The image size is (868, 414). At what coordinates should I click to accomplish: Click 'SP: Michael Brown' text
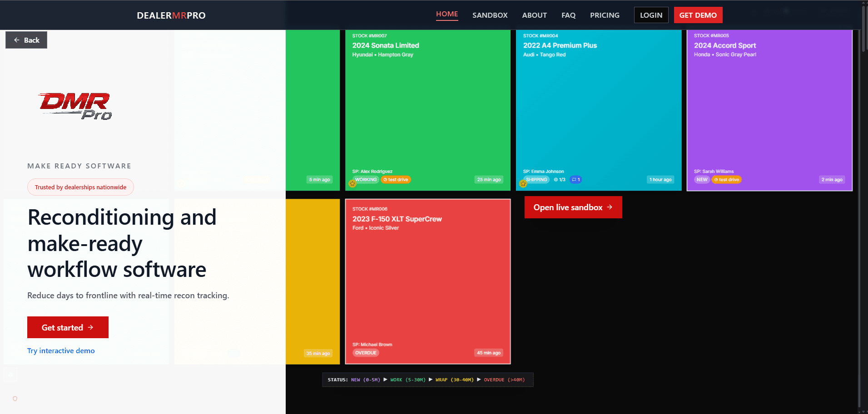(x=372, y=345)
